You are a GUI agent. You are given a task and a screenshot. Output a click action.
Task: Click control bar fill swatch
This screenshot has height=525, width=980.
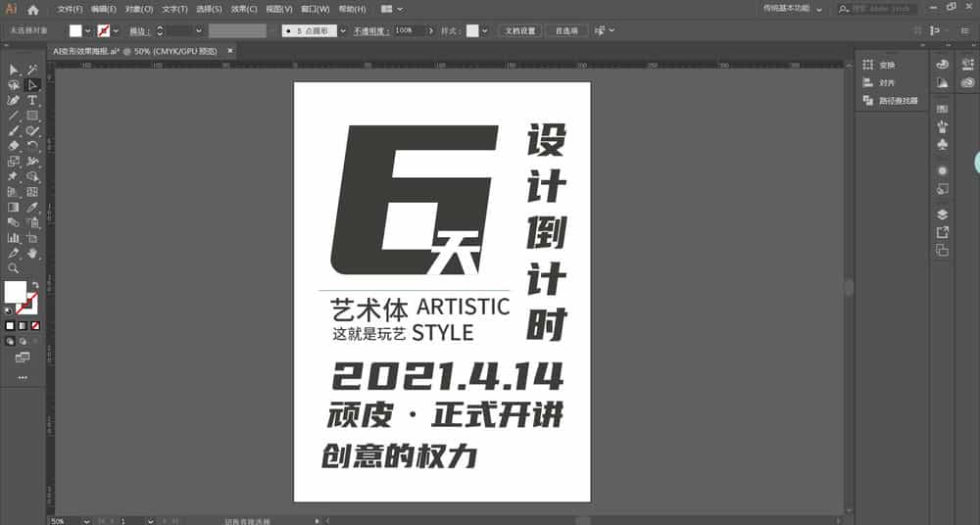pos(75,30)
